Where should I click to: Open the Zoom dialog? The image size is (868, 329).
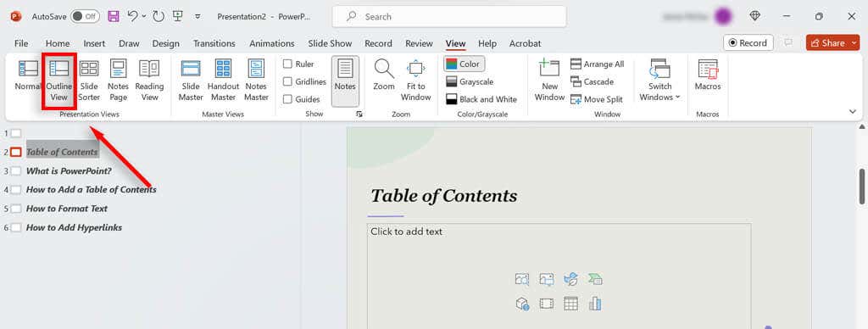384,75
